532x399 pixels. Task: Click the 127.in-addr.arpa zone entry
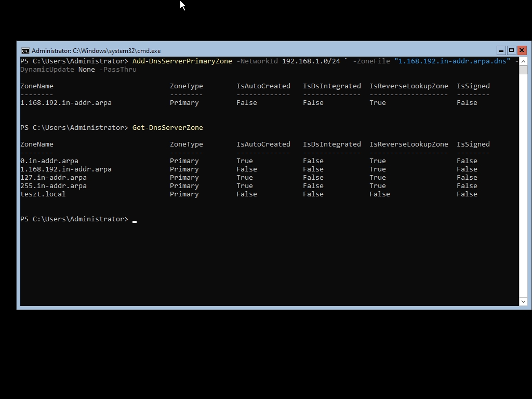coord(54,178)
